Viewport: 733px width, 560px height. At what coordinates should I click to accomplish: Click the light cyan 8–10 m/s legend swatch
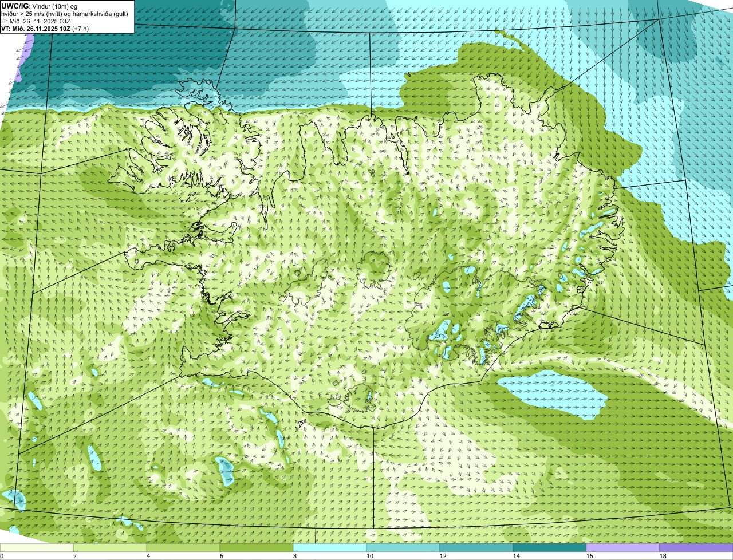[330, 547]
